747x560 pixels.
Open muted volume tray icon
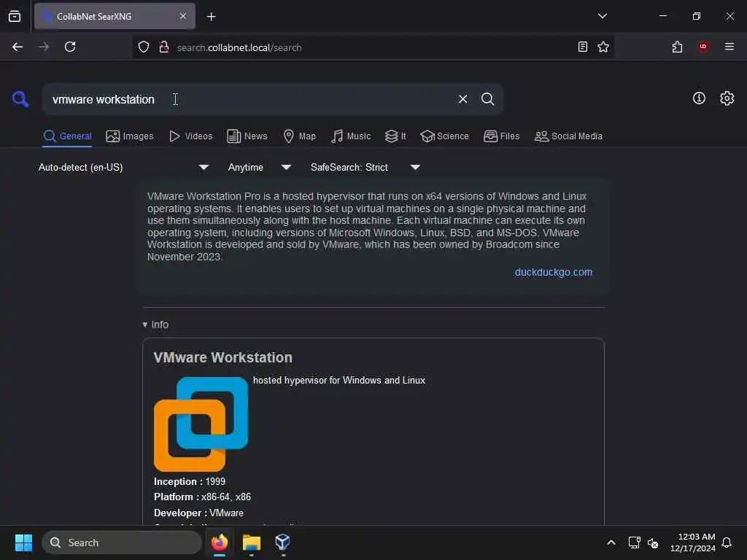[653, 542]
